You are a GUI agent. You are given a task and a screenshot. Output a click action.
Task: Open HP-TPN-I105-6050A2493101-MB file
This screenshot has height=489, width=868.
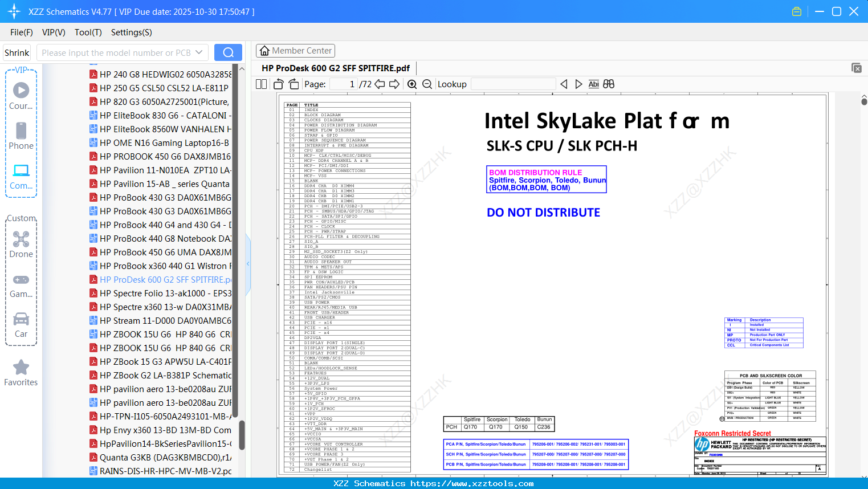pyautogui.click(x=161, y=416)
